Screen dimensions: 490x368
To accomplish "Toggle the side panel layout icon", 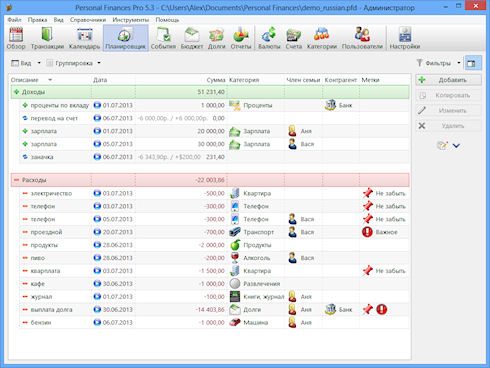I will (473, 63).
